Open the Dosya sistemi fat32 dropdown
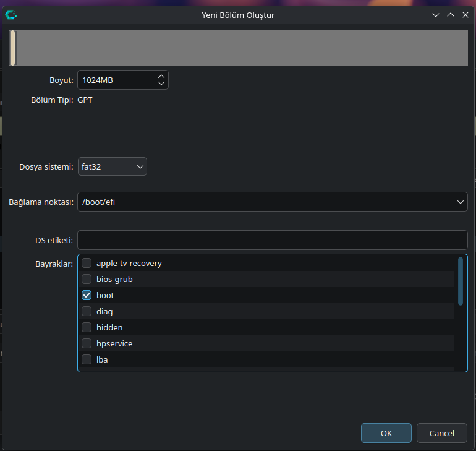The image size is (476, 451). tap(113, 166)
